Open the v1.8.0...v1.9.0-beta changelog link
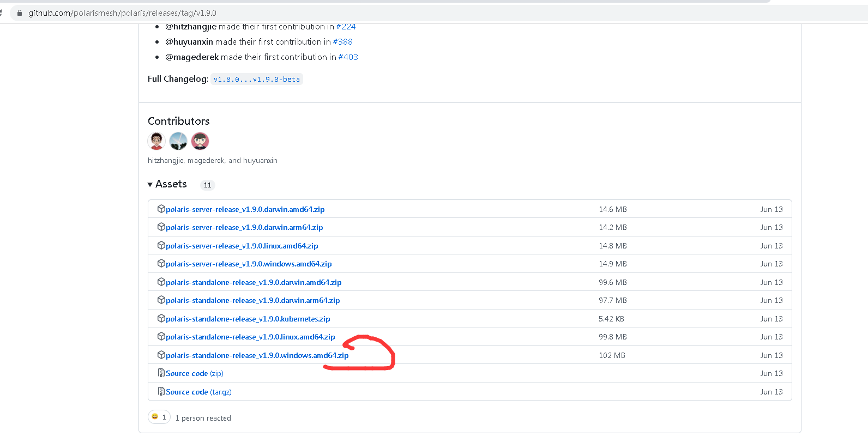868x437 pixels. click(257, 79)
